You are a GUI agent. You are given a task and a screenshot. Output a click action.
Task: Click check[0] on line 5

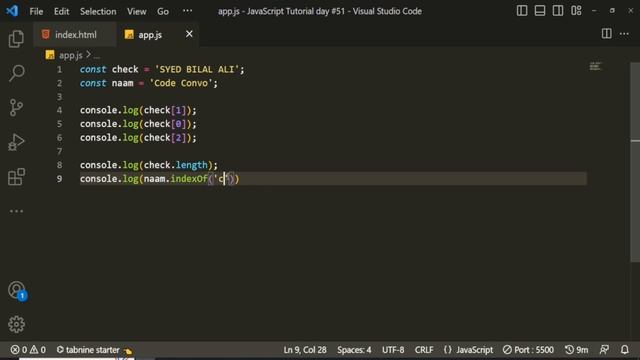coord(165,124)
